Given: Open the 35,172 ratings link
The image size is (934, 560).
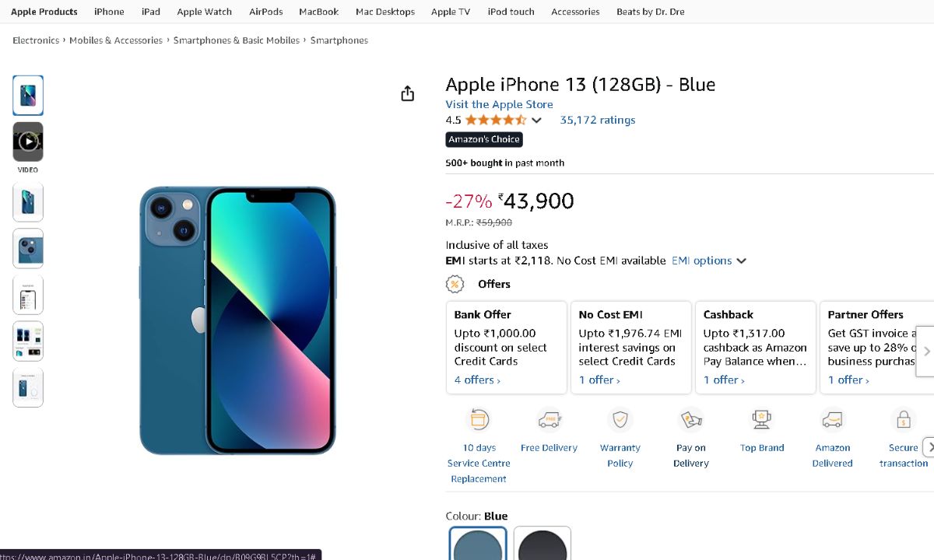Looking at the screenshot, I should (597, 120).
